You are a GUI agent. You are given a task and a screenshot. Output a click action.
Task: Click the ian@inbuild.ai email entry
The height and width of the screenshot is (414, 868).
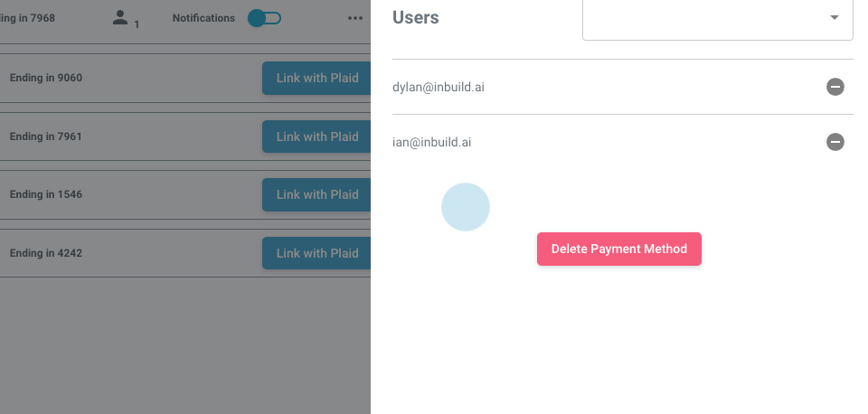pyautogui.click(x=431, y=142)
